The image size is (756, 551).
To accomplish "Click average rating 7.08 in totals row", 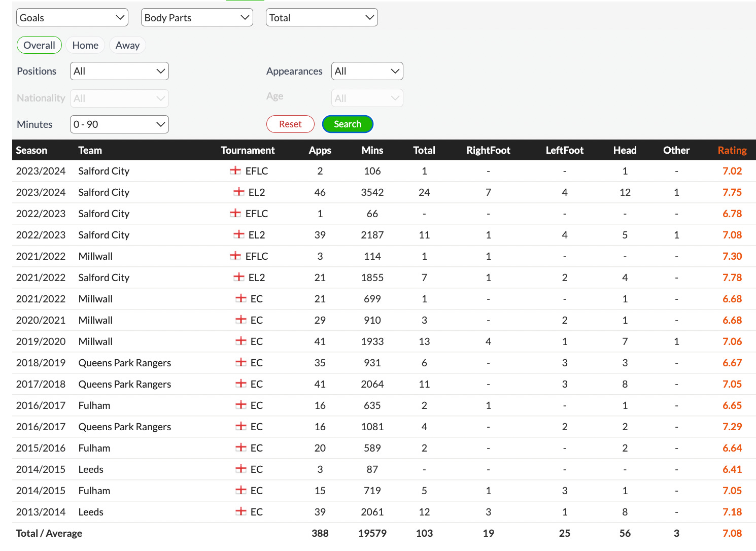I will point(732,533).
